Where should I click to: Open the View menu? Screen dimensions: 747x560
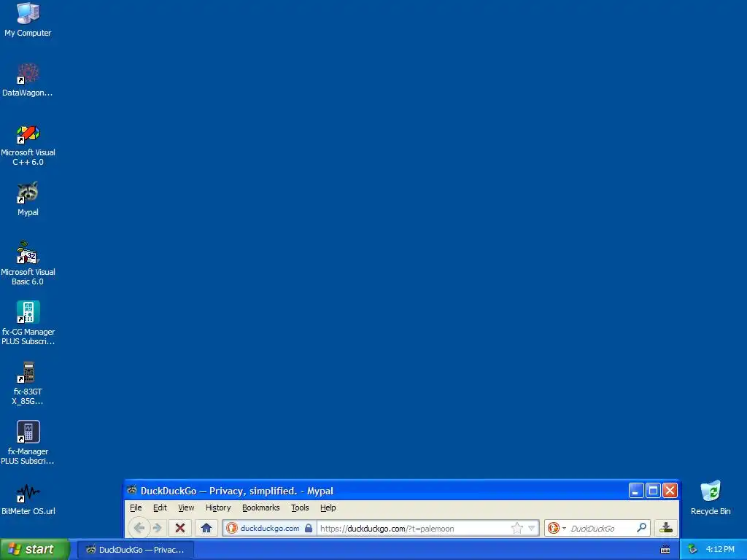(186, 507)
